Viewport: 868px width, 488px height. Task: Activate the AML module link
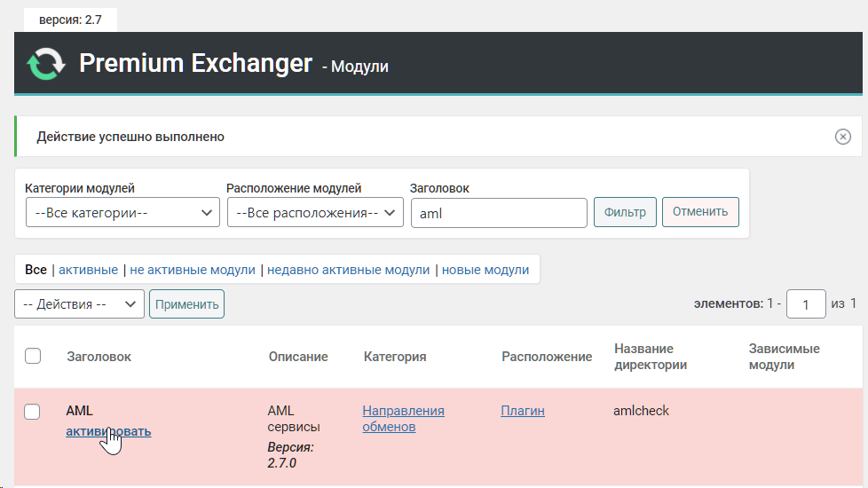(x=108, y=431)
